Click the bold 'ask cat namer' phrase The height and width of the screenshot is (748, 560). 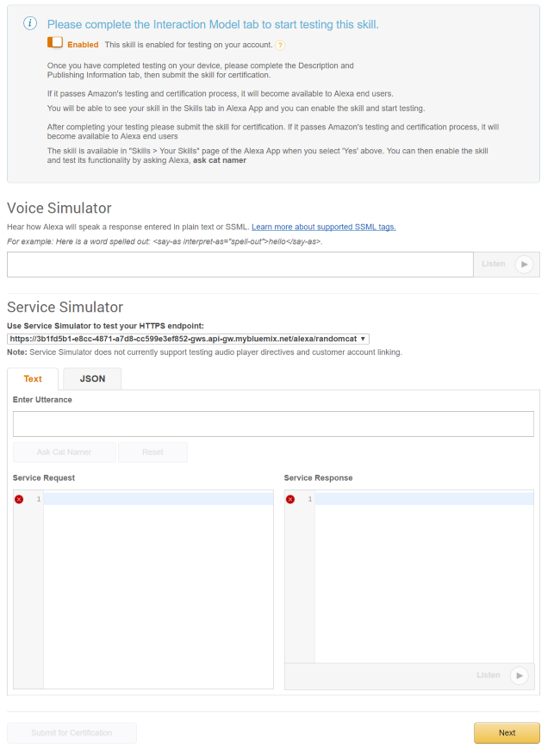click(x=220, y=160)
